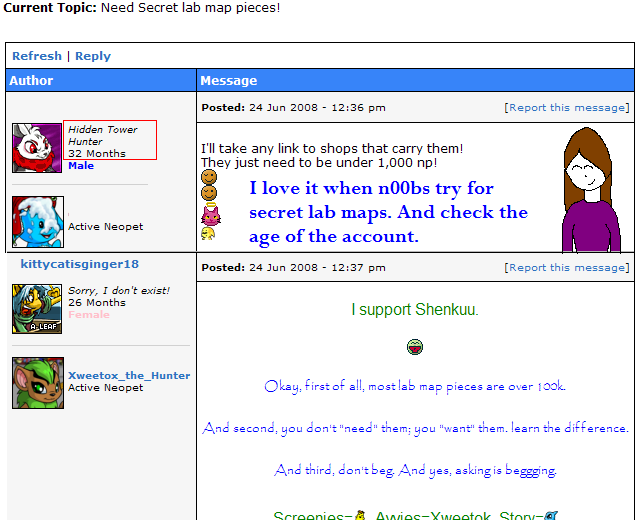Click 'most lab map pieces are over 100k' line
This screenshot has height=522, width=637.
pos(415,386)
